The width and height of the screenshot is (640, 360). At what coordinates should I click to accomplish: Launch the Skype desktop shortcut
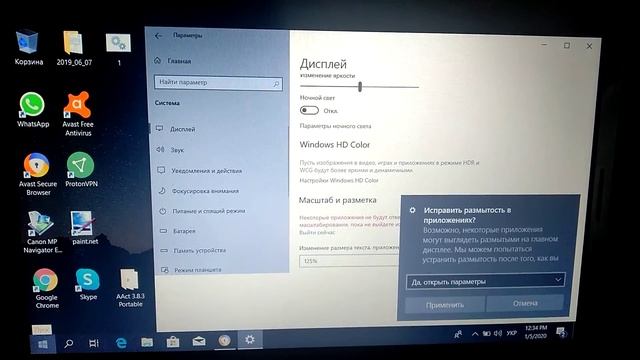(x=87, y=284)
